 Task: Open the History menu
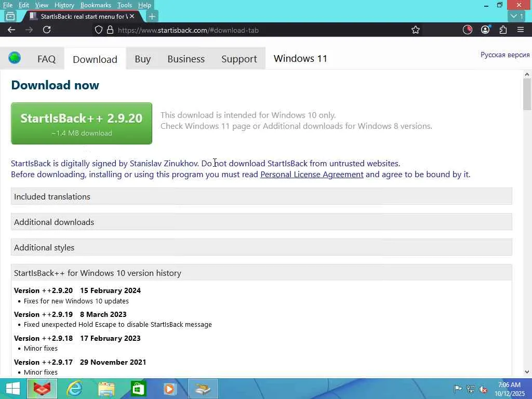tap(64, 5)
